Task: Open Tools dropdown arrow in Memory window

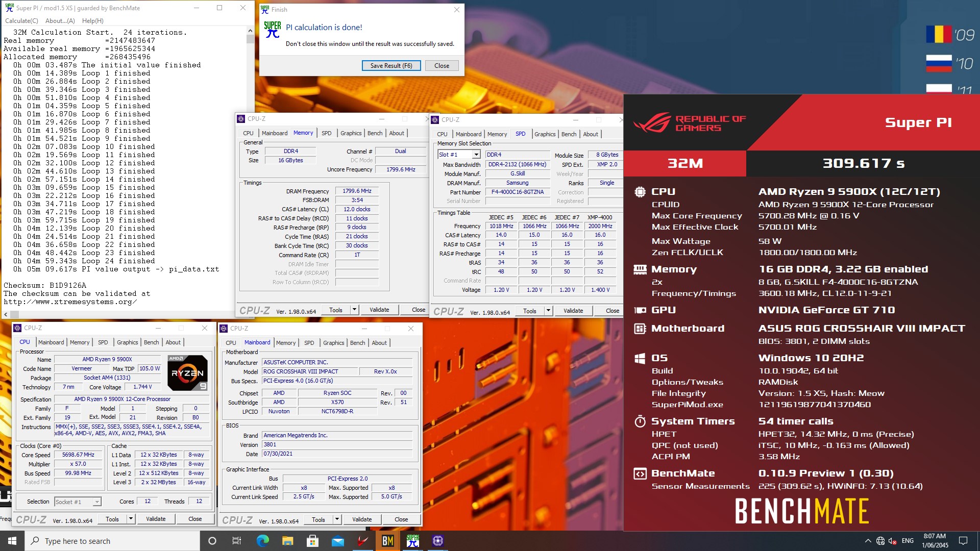Action: [354, 310]
